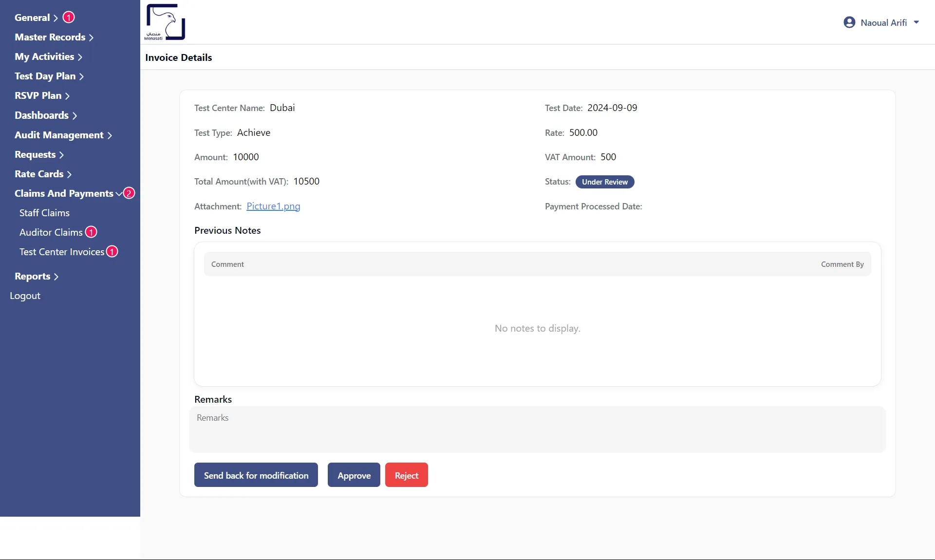Click inside the Remarks text field
Viewport: 935px width, 560px height.
pos(536,429)
